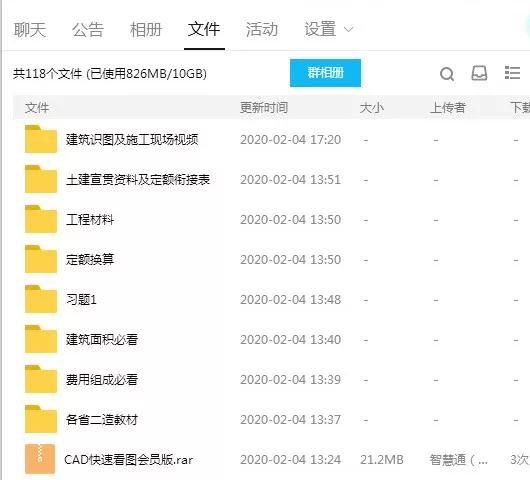Click the uploader name 智慧通
Screen dimensions: 530x480
tap(448, 459)
